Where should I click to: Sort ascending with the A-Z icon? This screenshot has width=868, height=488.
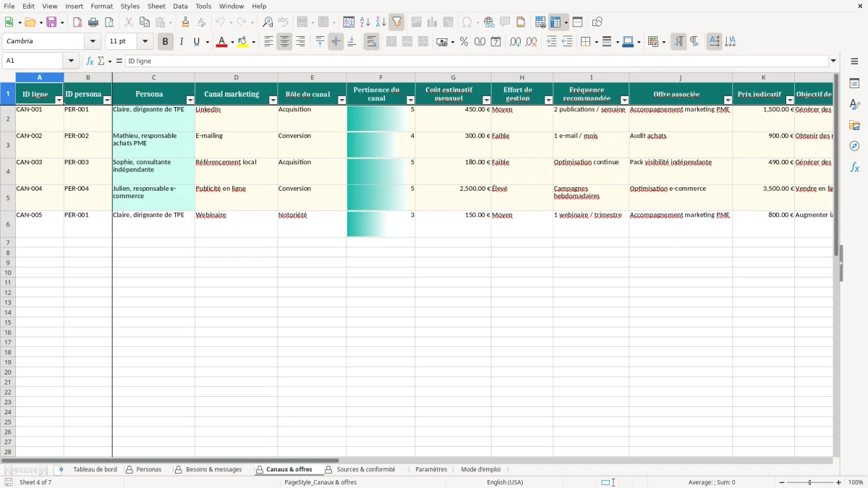point(365,22)
